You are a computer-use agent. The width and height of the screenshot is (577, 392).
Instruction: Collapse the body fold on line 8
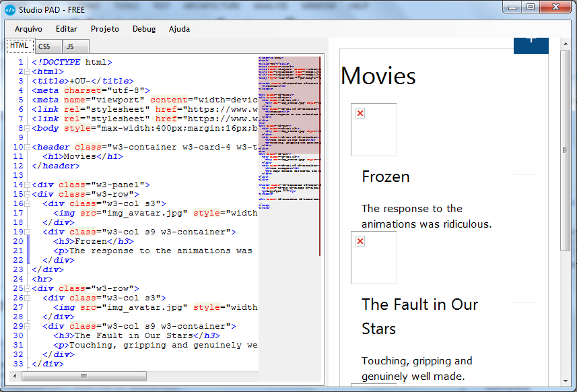click(x=27, y=129)
